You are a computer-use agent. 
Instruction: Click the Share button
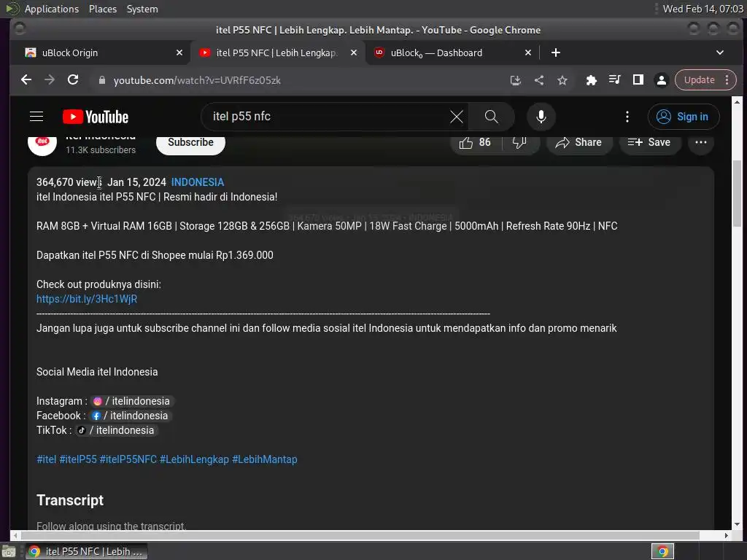(x=579, y=142)
